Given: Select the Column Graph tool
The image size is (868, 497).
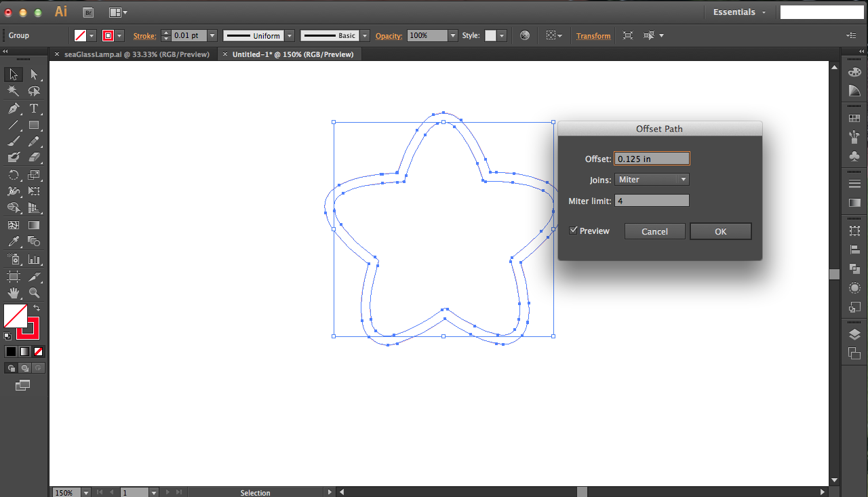Looking at the screenshot, I should coord(34,259).
